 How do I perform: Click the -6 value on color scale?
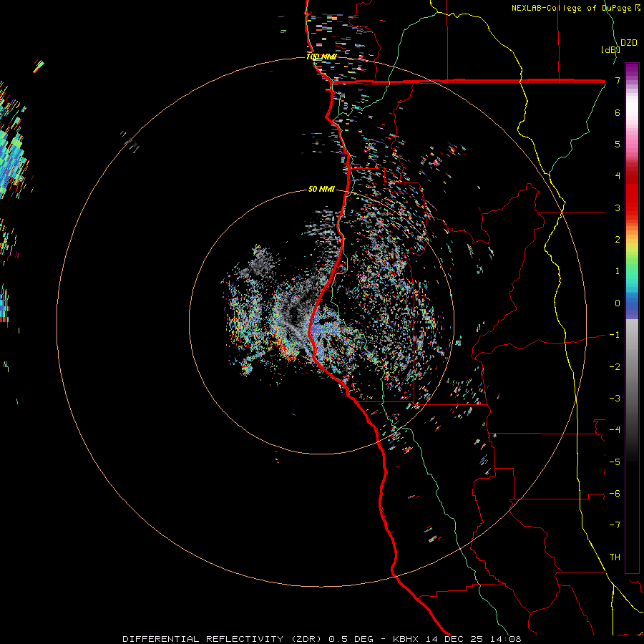pos(615,494)
